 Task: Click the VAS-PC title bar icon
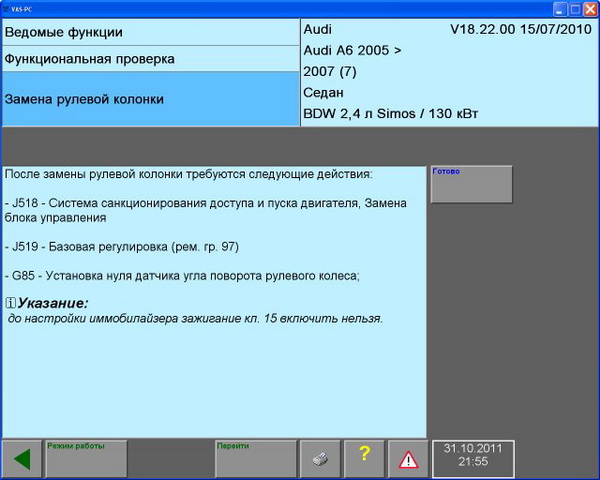tap(5, 9)
